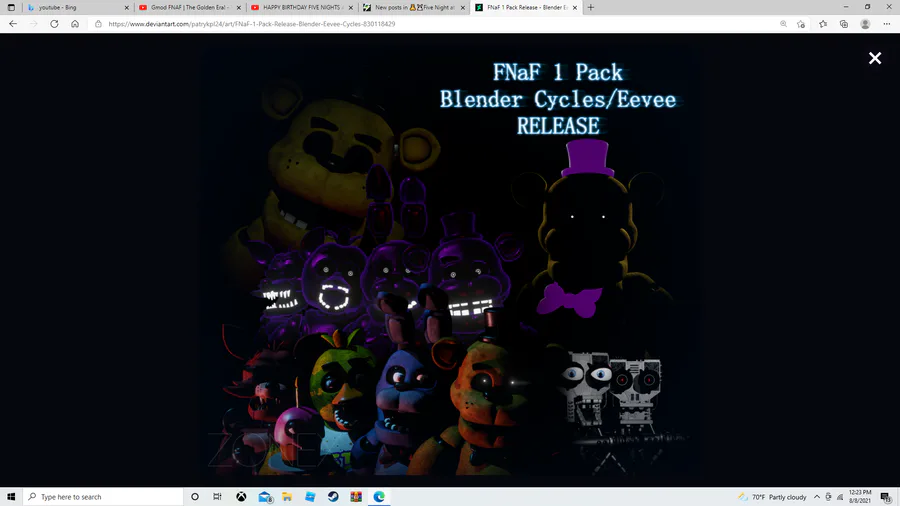Open Edge Settings and more menu
Viewport: 900px width, 506px height.
(x=887, y=24)
